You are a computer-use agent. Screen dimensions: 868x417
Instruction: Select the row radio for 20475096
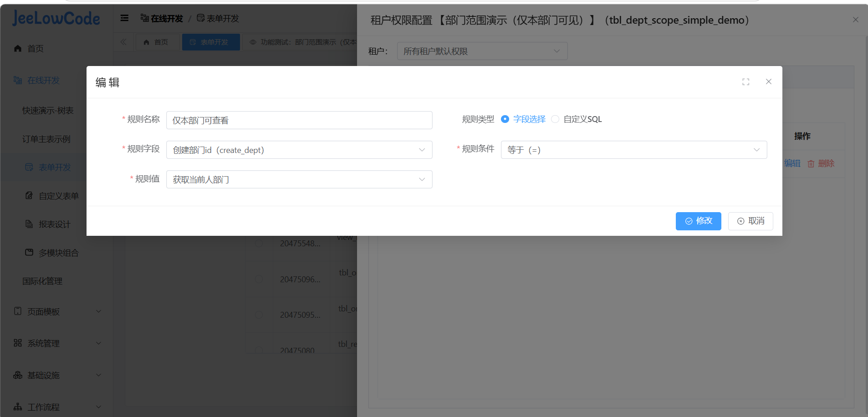259,279
